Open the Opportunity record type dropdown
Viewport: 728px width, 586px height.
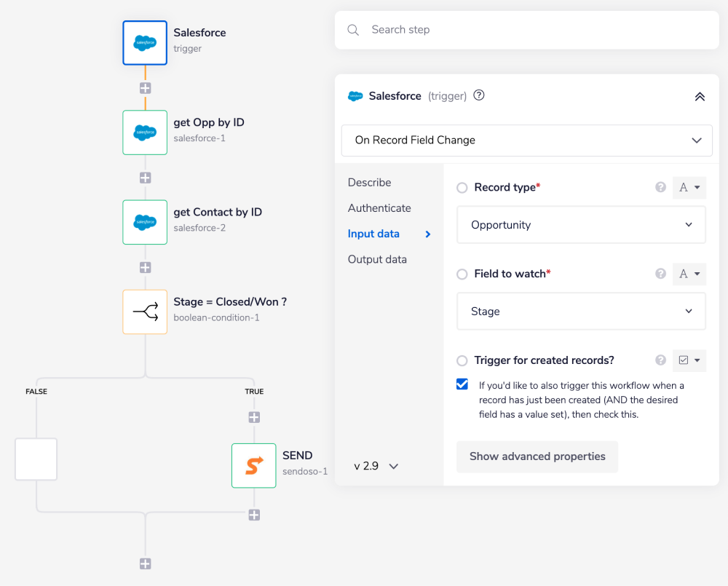click(581, 225)
